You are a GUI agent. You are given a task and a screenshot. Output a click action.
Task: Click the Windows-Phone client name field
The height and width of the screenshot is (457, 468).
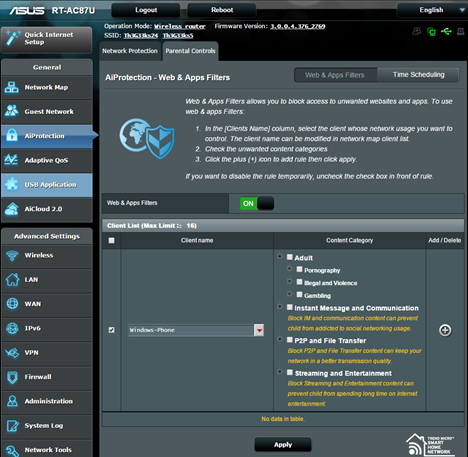pos(191,330)
